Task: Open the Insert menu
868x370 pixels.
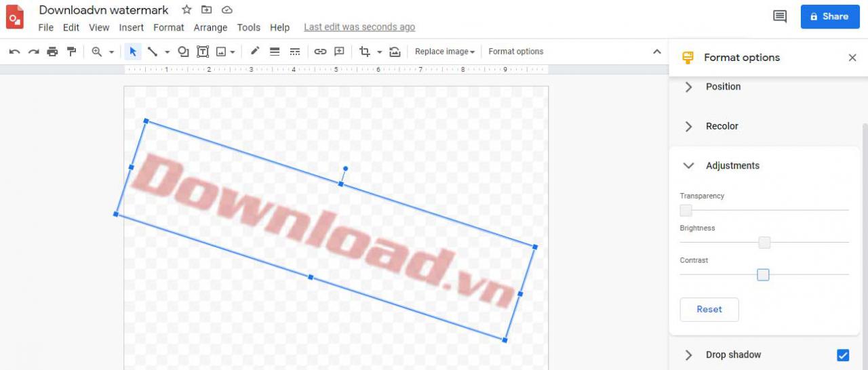Action: coord(132,28)
